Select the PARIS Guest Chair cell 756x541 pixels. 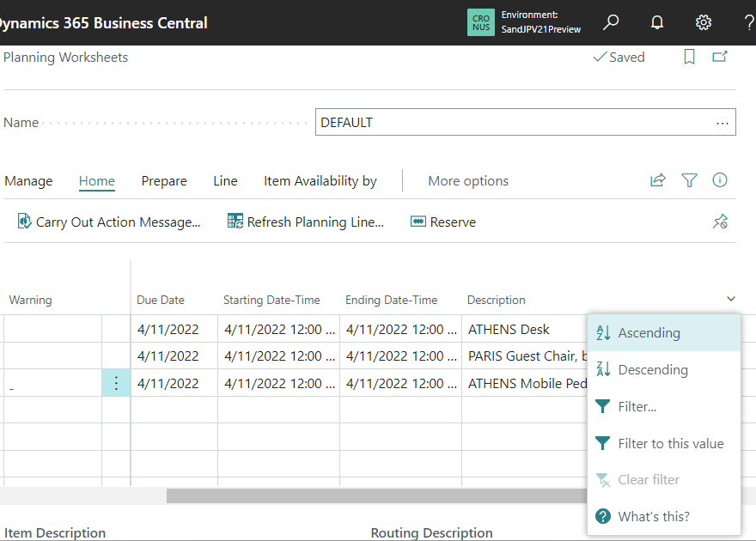coord(525,356)
